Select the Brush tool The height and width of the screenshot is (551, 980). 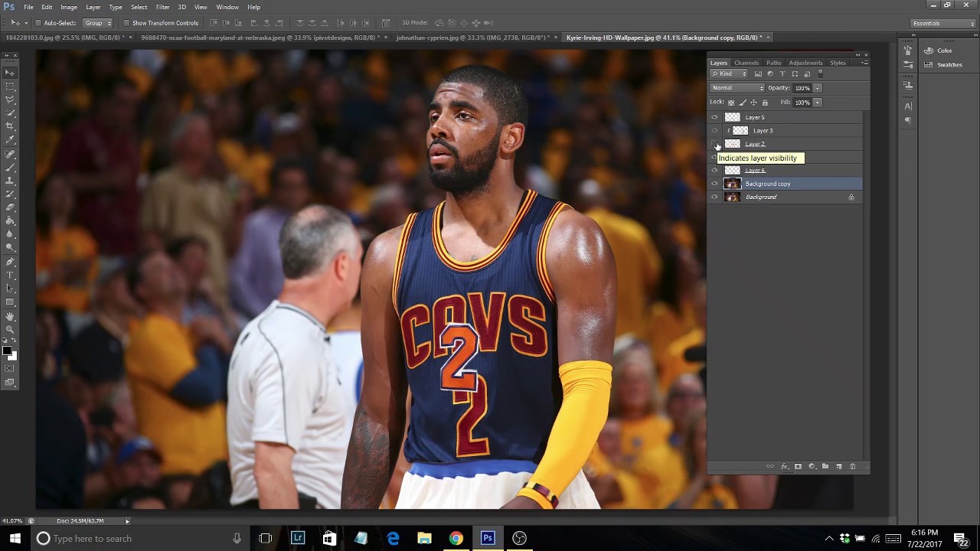coord(10,167)
